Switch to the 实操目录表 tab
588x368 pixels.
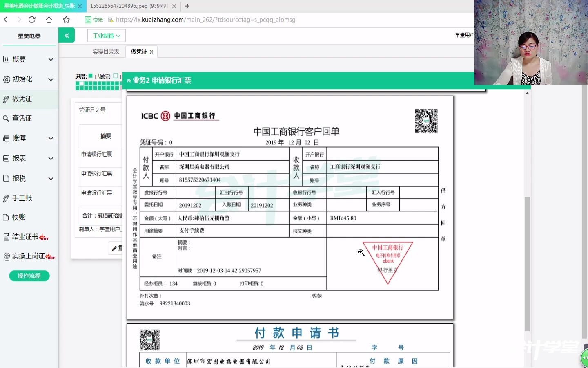point(106,52)
